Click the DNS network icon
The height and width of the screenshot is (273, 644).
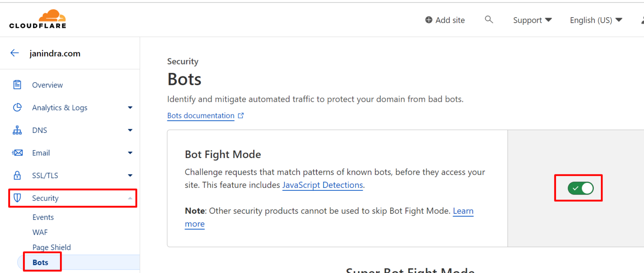17,130
